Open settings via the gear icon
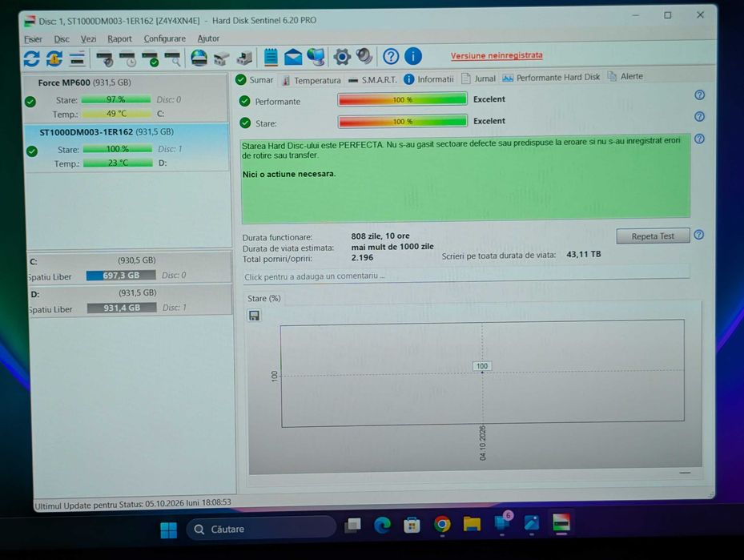The width and height of the screenshot is (744, 560). [x=342, y=56]
